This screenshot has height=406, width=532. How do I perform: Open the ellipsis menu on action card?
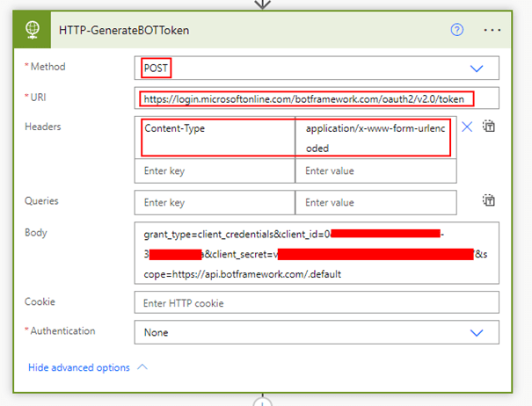point(492,30)
